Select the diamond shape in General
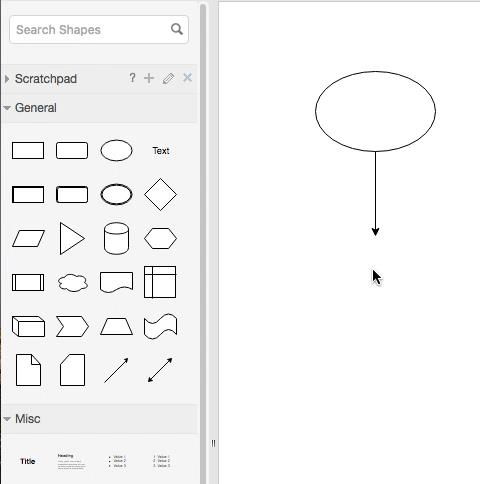480x484 pixels. point(160,194)
